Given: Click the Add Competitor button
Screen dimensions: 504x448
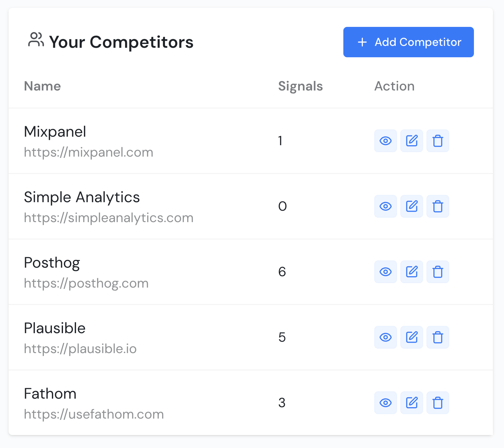Looking at the screenshot, I should pyautogui.click(x=408, y=42).
